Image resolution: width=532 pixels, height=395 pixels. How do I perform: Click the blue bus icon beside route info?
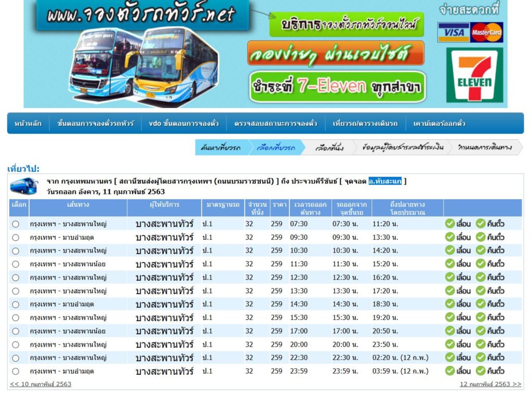pyautogui.click(x=23, y=186)
